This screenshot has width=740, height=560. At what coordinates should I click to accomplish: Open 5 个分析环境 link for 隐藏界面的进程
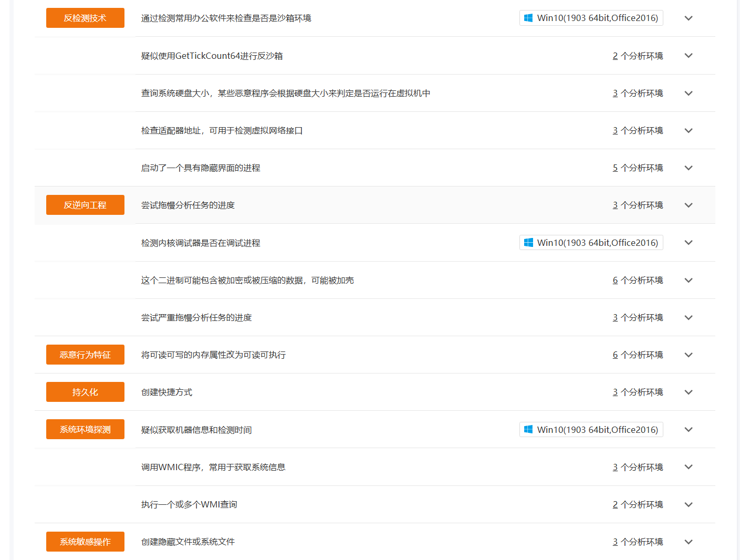(638, 168)
